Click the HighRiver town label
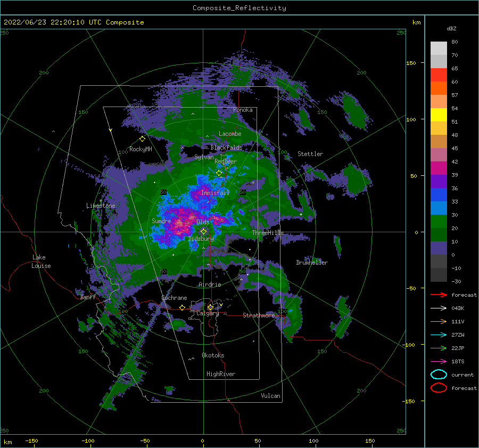479x448 pixels. pos(221,374)
